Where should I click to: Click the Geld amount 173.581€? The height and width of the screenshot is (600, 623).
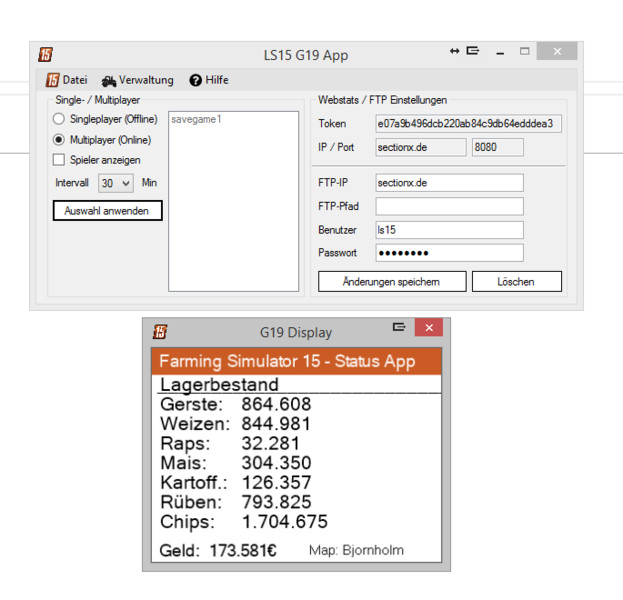(x=243, y=551)
